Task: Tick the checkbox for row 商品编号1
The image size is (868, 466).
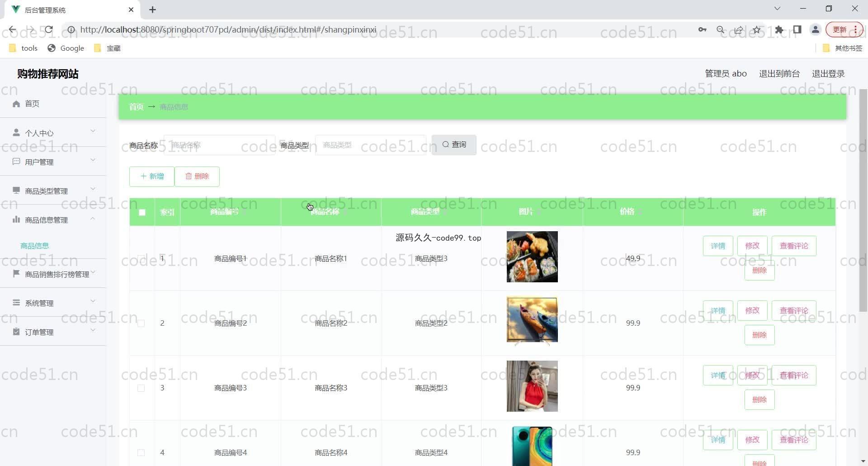Action: (141, 259)
